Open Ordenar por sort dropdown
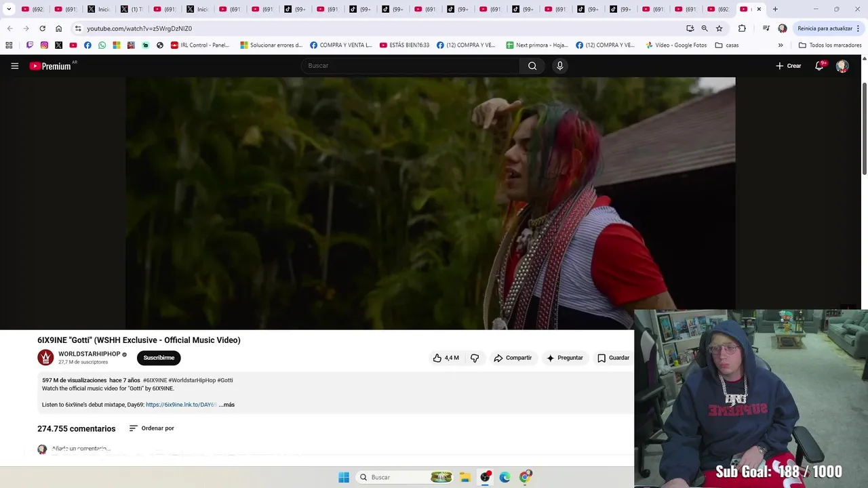The height and width of the screenshot is (488, 868). coord(151,428)
